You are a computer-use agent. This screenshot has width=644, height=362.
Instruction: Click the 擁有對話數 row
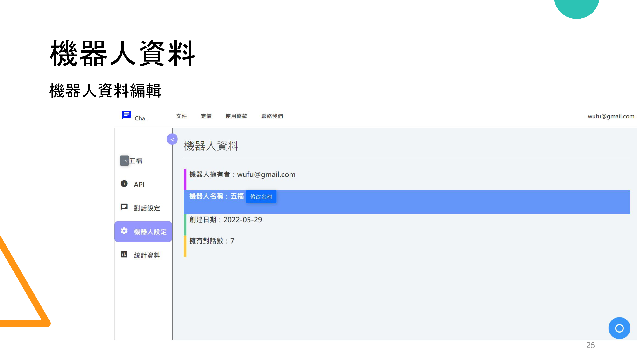(x=212, y=241)
